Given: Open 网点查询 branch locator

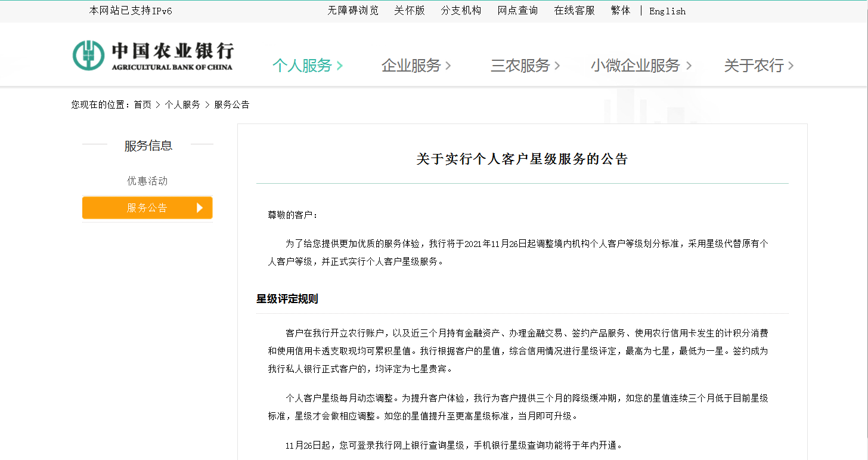Looking at the screenshot, I should point(517,10).
